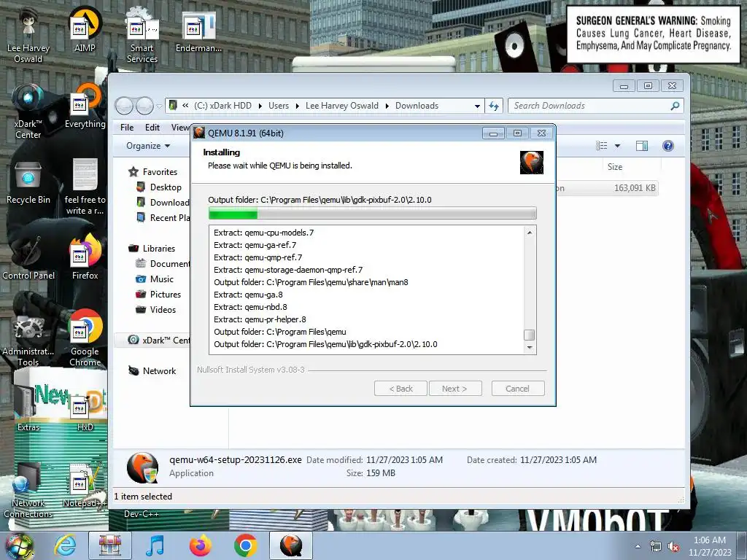Click the Search Downloads field
The height and width of the screenshot is (560, 747).
(x=595, y=106)
